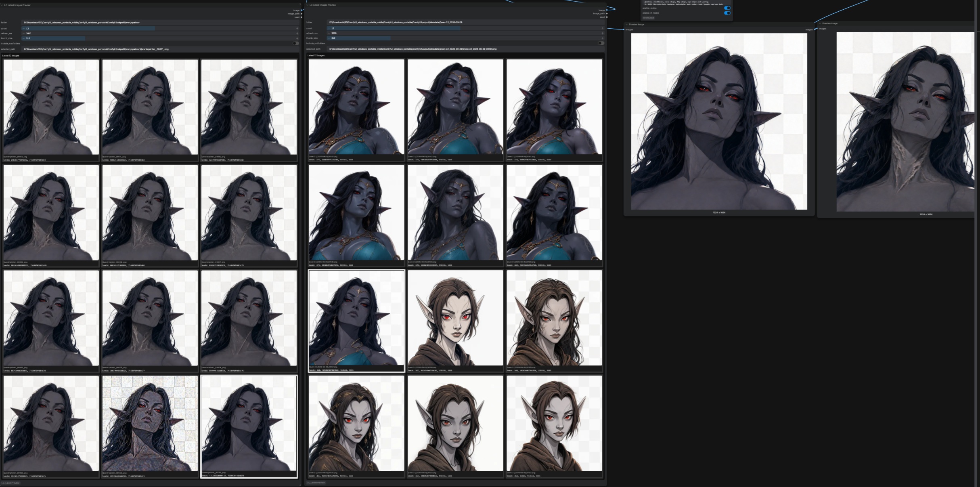
Task: Click the image_path output socket on left node
Action: point(301,14)
